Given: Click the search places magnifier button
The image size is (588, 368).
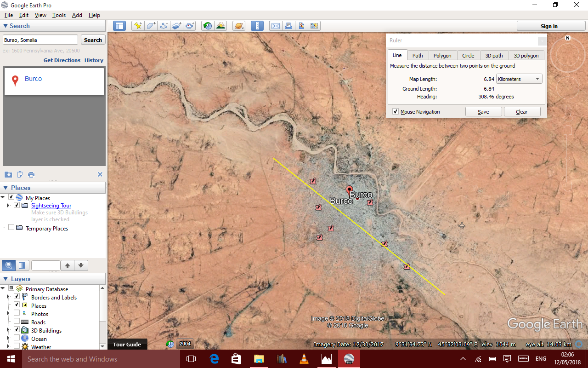Looking at the screenshot, I should [9, 265].
